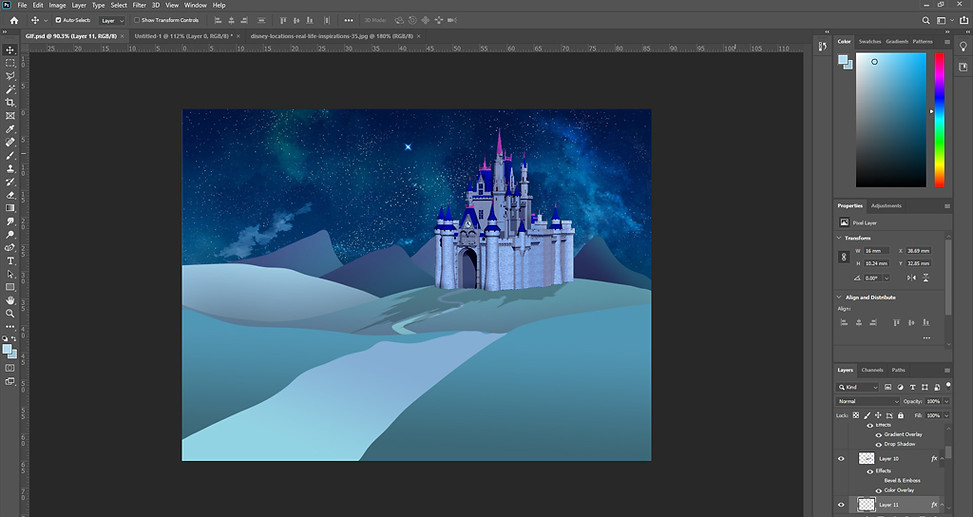The height and width of the screenshot is (517, 973).
Task: Switch to the Channels tab
Action: point(872,370)
